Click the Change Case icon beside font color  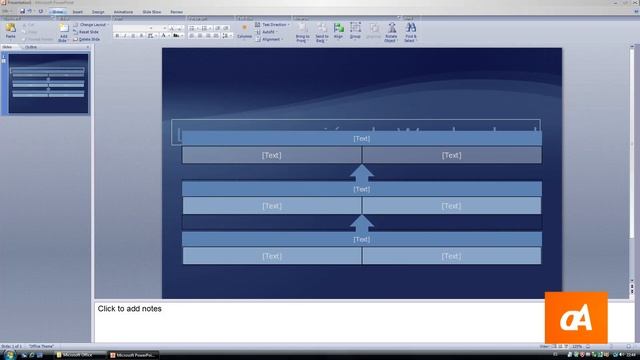tap(177, 36)
